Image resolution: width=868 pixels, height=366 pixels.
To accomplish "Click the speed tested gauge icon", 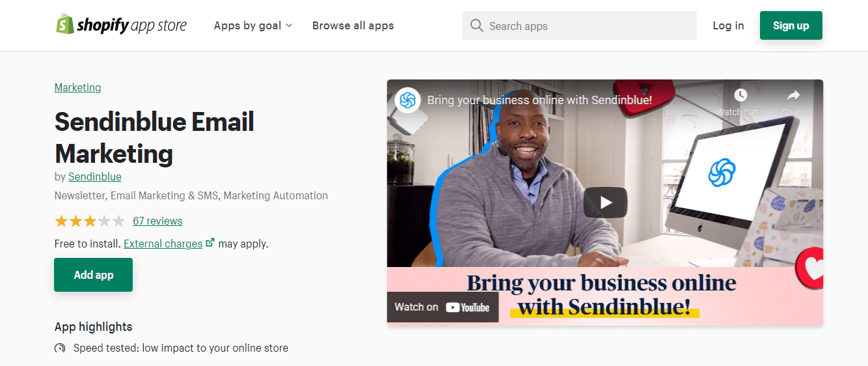I will coord(60,348).
